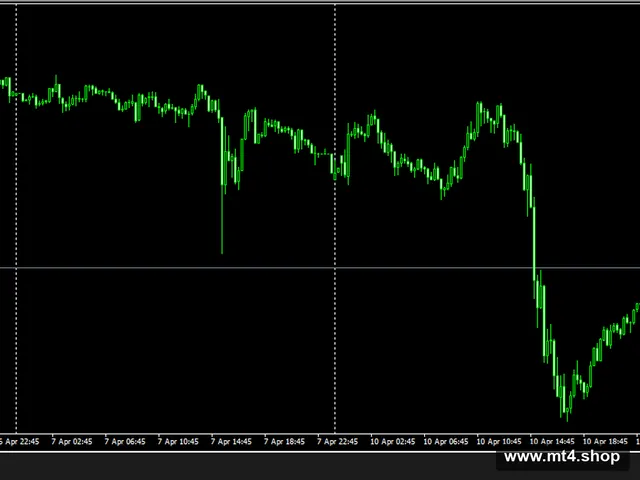Image resolution: width=640 pixels, height=480 pixels.
Task: Click the 10 Apr 18:45 time label
Action: pyautogui.click(x=605, y=442)
